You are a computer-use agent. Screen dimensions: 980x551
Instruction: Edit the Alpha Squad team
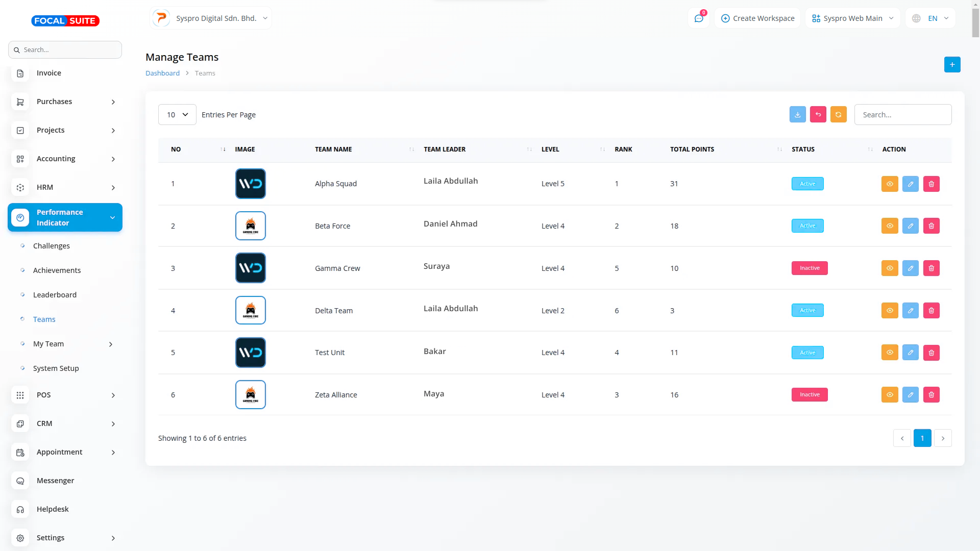coord(910,184)
